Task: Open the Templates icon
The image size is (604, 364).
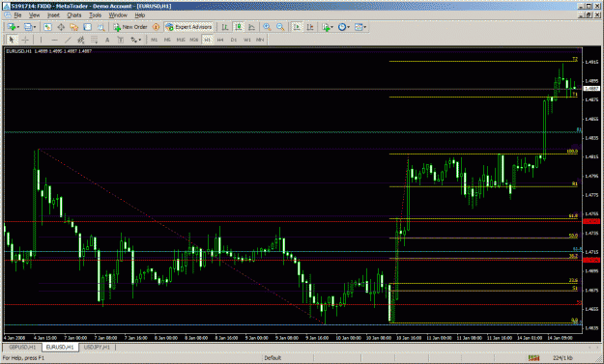Action: tap(359, 27)
